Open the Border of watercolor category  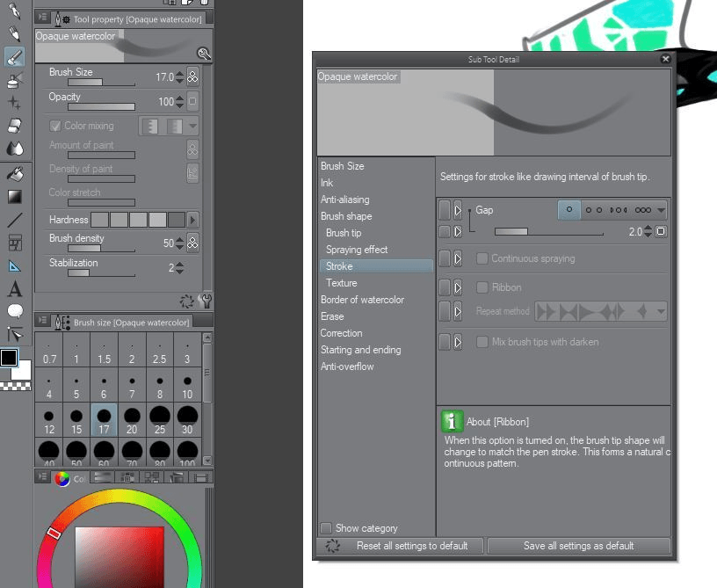[x=362, y=300]
